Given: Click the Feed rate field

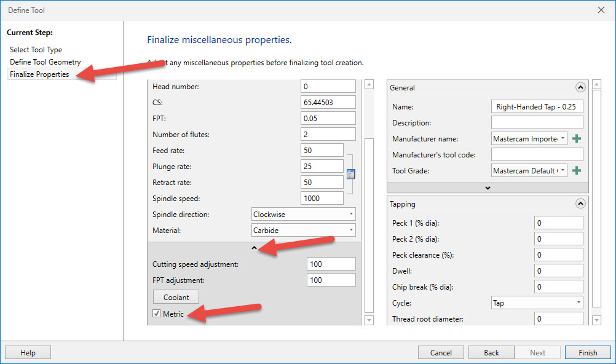Looking at the screenshot, I should (322, 150).
